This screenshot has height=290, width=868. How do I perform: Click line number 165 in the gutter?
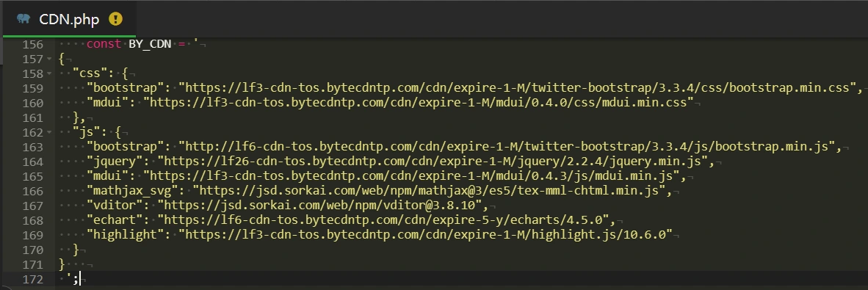coord(32,176)
